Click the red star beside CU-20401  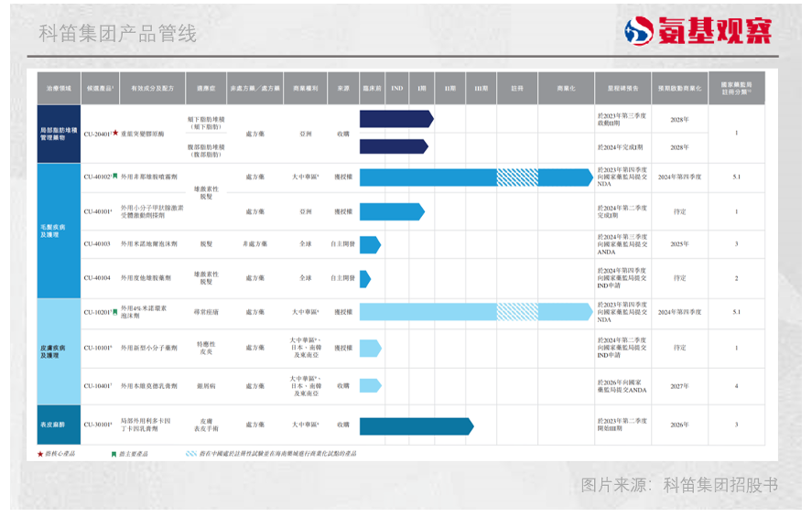tap(115, 134)
